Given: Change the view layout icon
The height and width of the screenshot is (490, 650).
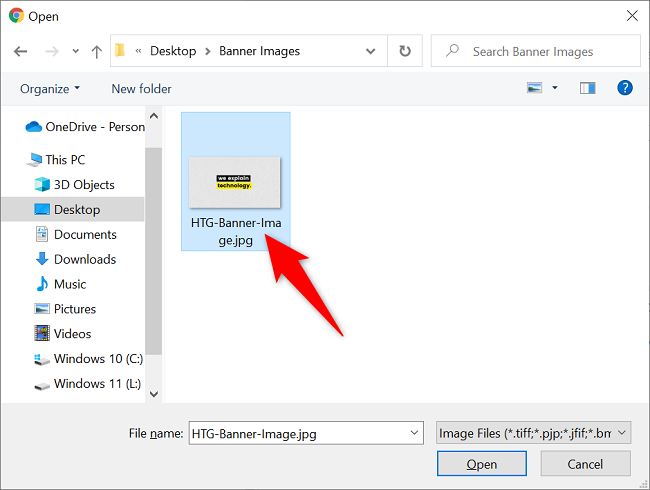Looking at the screenshot, I should point(534,88).
